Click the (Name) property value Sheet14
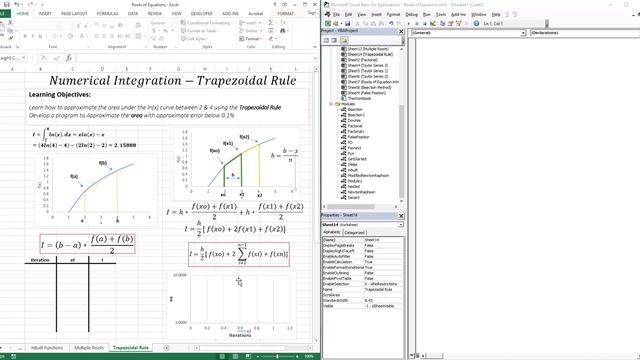640x360 pixels. click(x=384, y=240)
